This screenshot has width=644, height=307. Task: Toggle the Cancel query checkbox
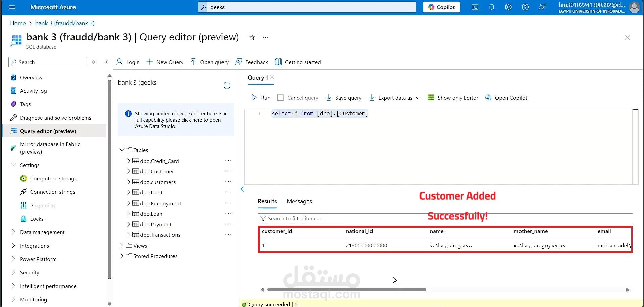281,97
